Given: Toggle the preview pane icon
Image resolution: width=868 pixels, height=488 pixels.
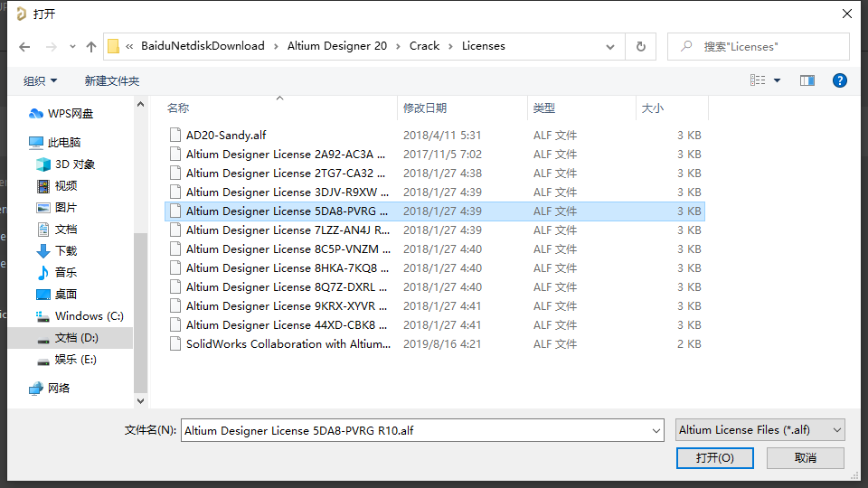Looking at the screenshot, I should point(807,80).
